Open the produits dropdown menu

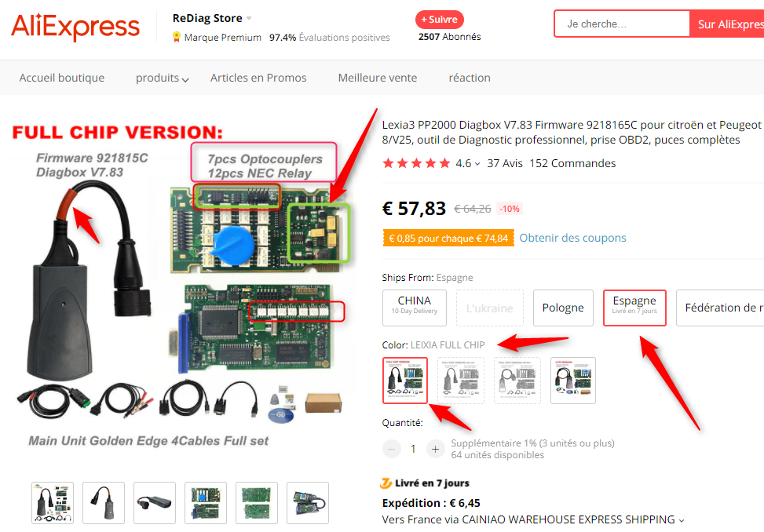(x=162, y=78)
